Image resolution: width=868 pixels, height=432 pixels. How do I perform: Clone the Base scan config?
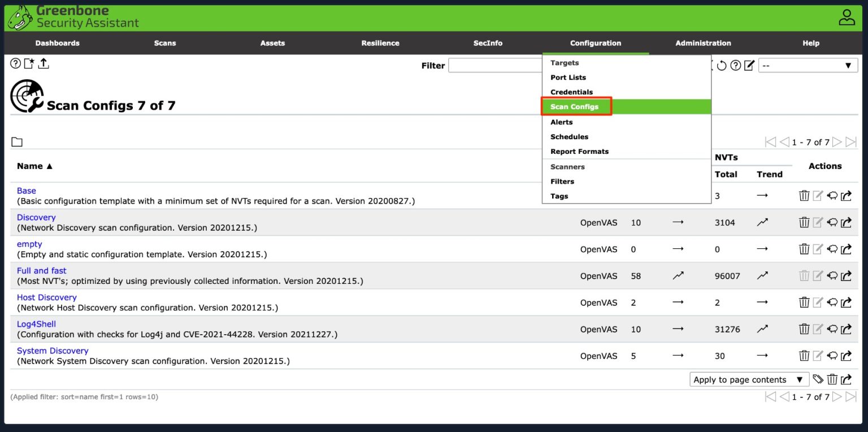(832, 196)
